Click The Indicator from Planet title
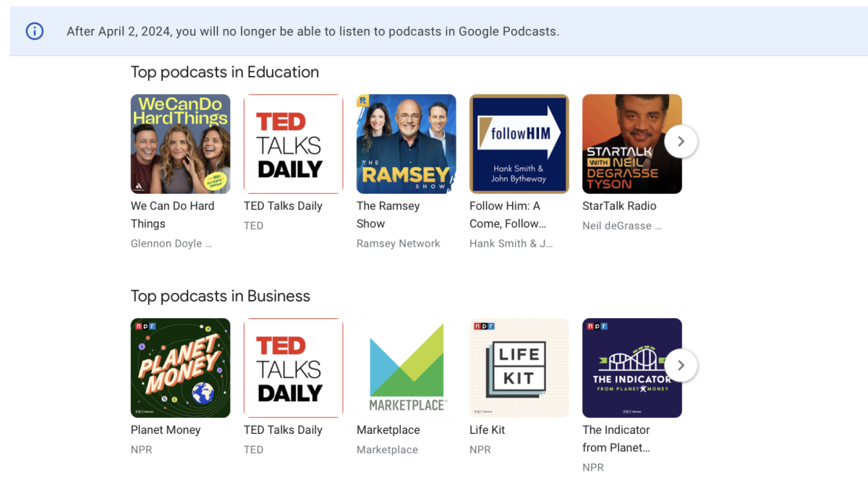The height and width of the screenshot is (488, 868). pos(616,439)
